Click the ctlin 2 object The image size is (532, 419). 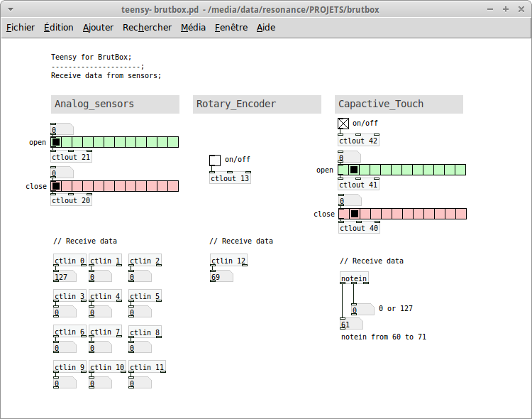145,261
